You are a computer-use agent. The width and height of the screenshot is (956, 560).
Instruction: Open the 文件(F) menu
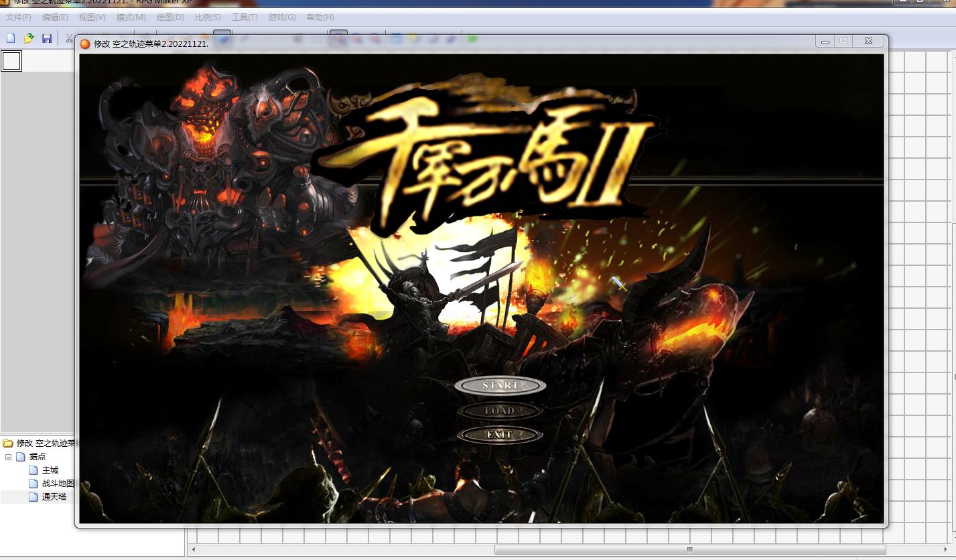(19, 17)
